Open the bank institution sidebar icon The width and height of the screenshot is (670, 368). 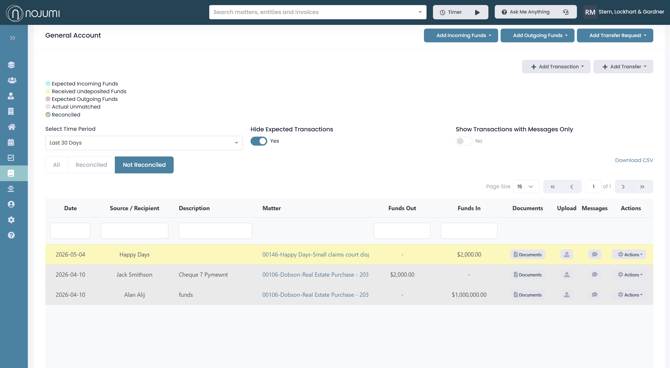(x=11, y=189)
